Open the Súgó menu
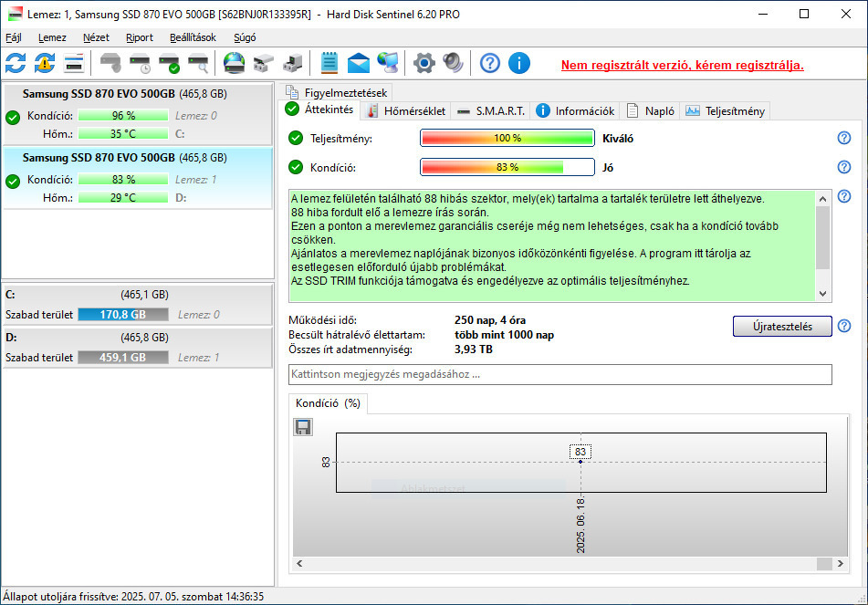Viewport: 868px width, 605px height. click(245, 37)
